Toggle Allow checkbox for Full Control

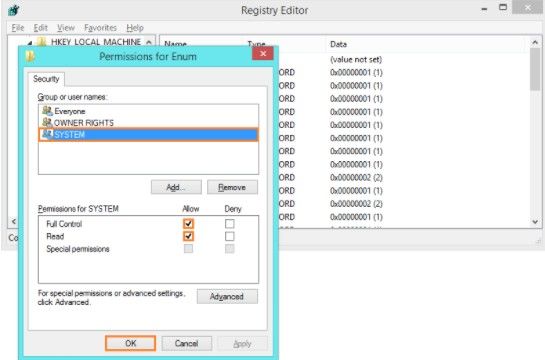pos(188,223)
